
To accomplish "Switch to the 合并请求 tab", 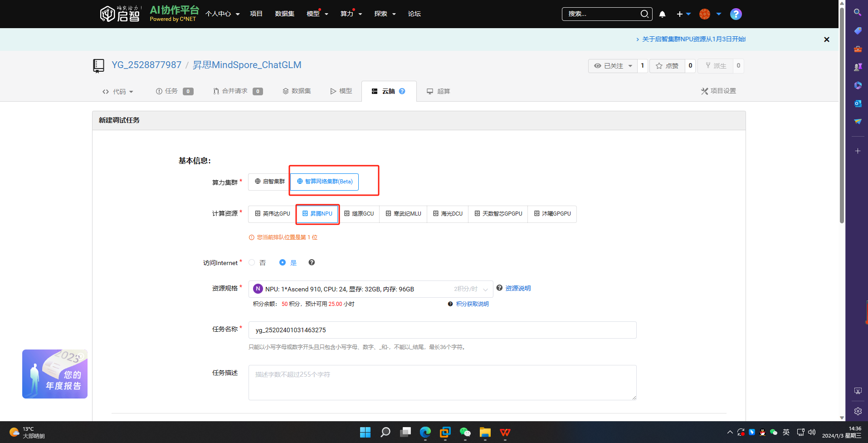I will coord(238,91).
